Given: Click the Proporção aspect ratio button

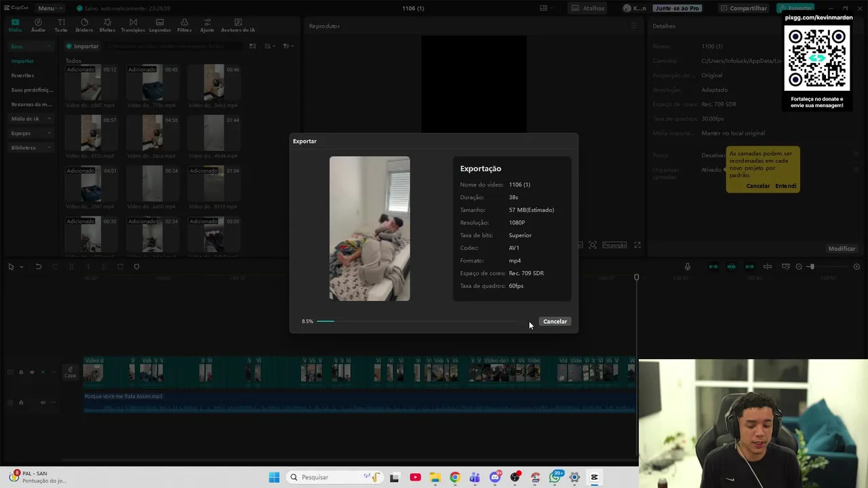Looking at the screenshot, I should point(614,245).
